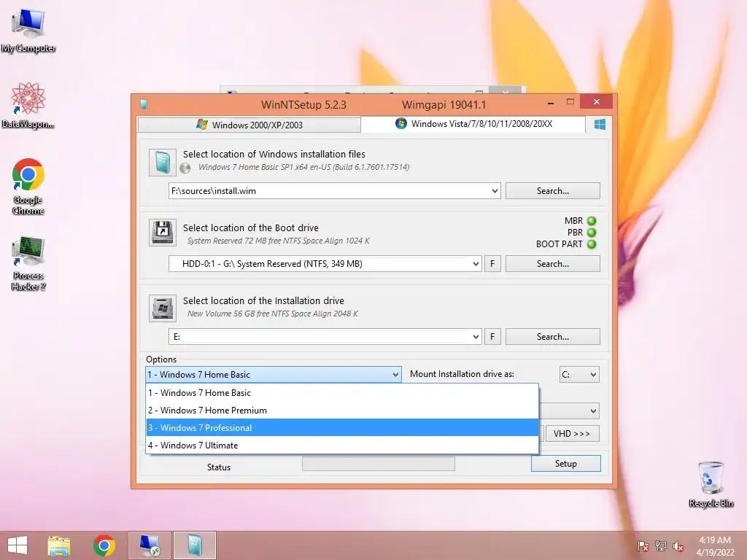
Task: Click 'Windows 7 Home Basic SP1 x64' info text
Action: tap(304, 167)
